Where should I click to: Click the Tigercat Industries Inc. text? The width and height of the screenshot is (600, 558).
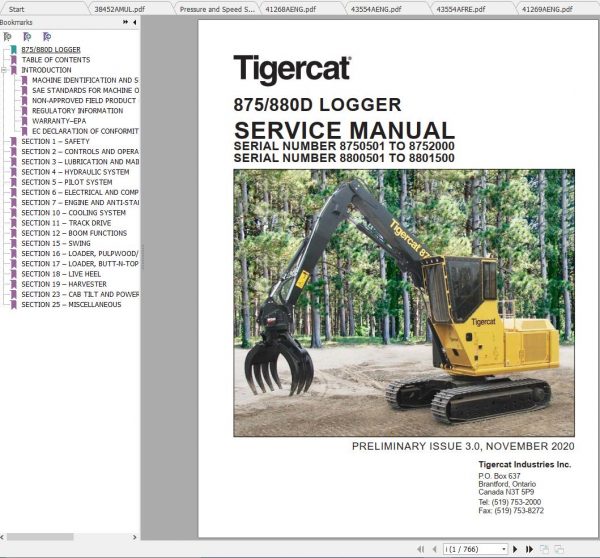[x=525, y=464]
